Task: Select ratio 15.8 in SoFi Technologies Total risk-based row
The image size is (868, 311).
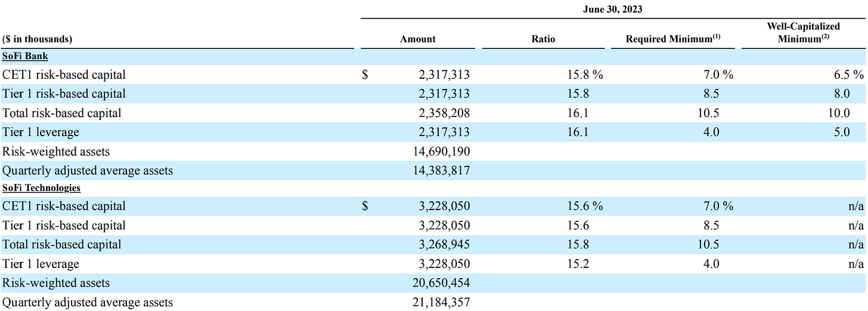Action: (x=578, y=244)
